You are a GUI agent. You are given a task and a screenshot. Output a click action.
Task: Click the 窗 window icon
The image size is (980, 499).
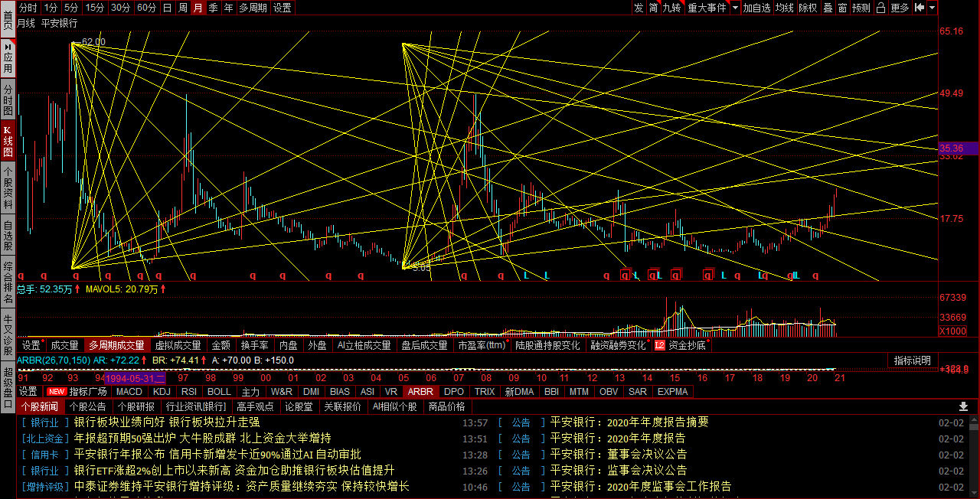coord(842,8)
